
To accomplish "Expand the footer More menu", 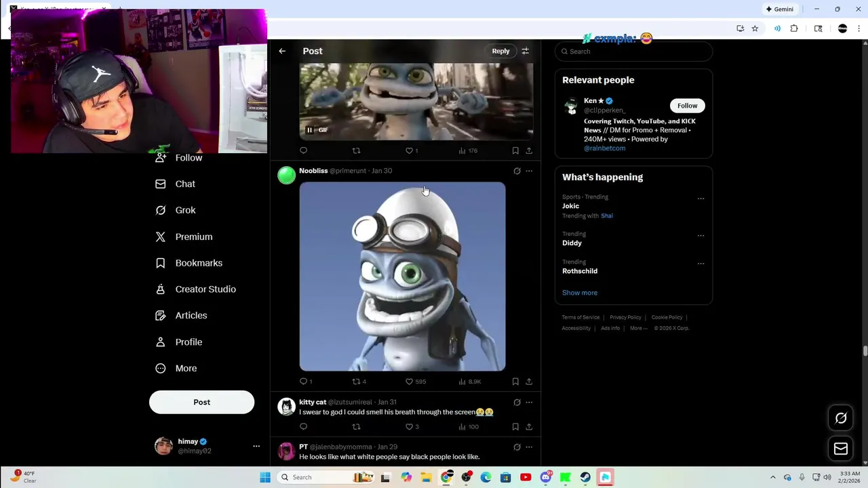I will coord(639,328).
